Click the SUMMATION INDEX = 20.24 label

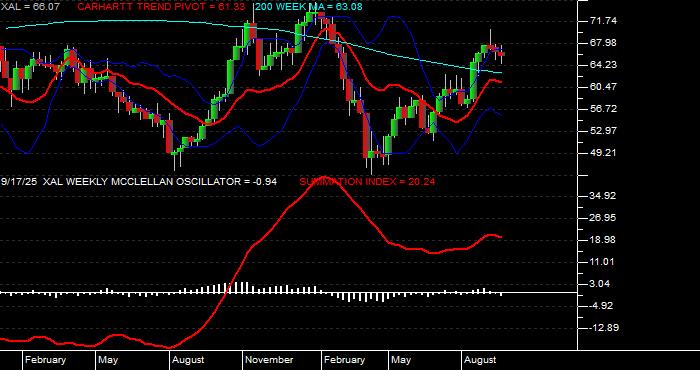coord(367,182)
